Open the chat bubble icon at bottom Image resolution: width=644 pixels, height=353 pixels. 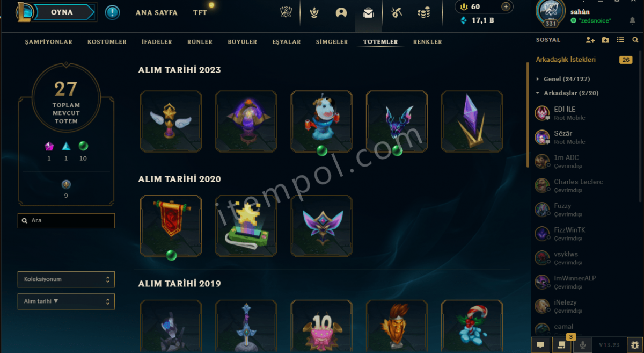click(x=541, y=345)
